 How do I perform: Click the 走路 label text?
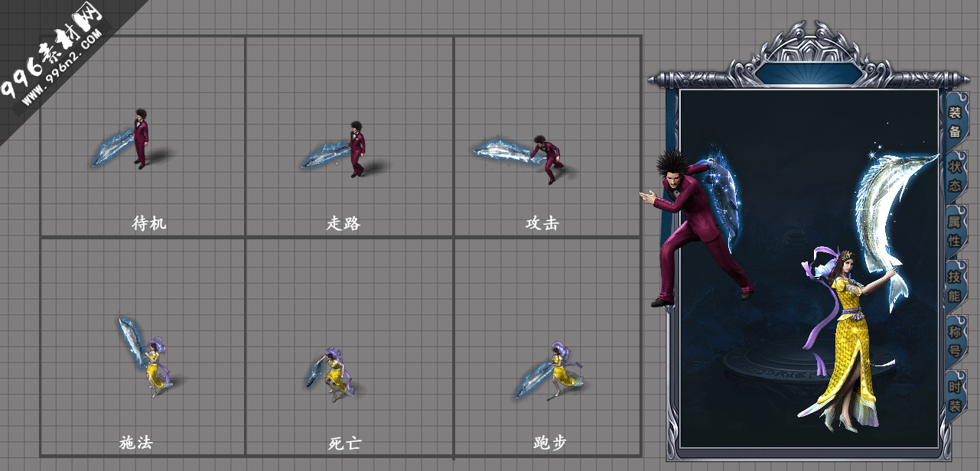[x=343, y=223]
